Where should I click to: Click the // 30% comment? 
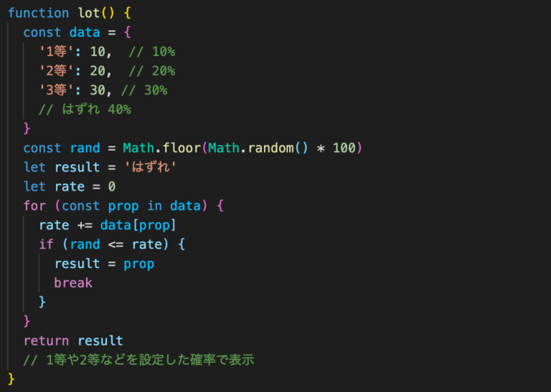coord(144,90)
